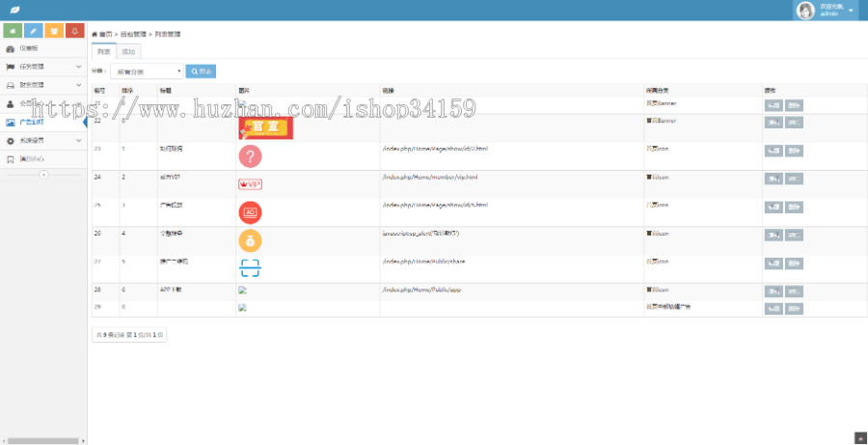
Task: Click the red bell notification button
Action: [x=76, y=30]
